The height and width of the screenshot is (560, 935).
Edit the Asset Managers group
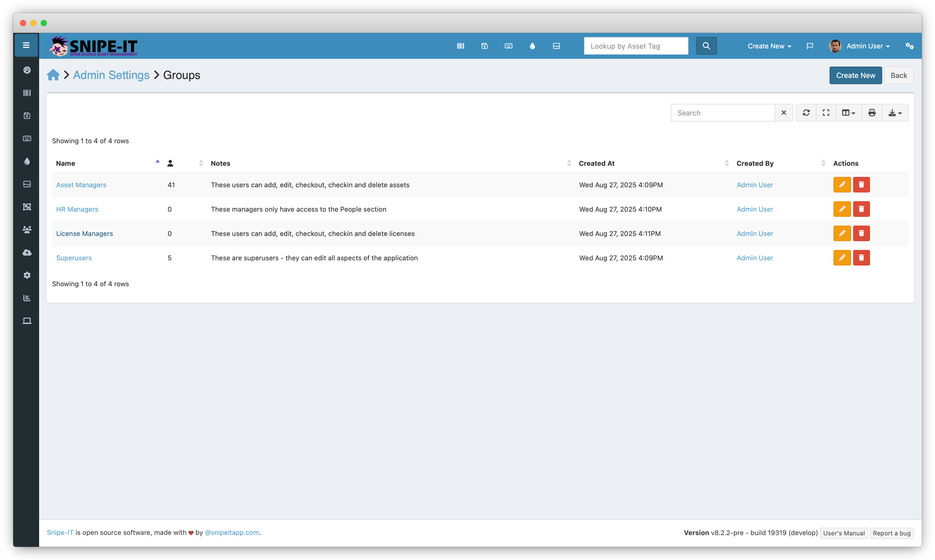tap(842, 185)
